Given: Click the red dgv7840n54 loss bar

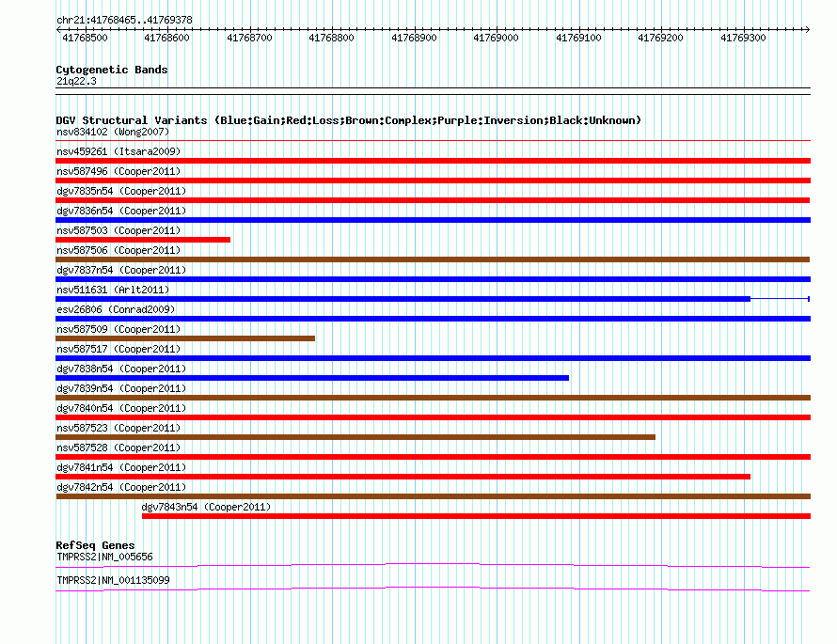Looking at the screenshot, I should pyautogui.click(x=433, y=417).
